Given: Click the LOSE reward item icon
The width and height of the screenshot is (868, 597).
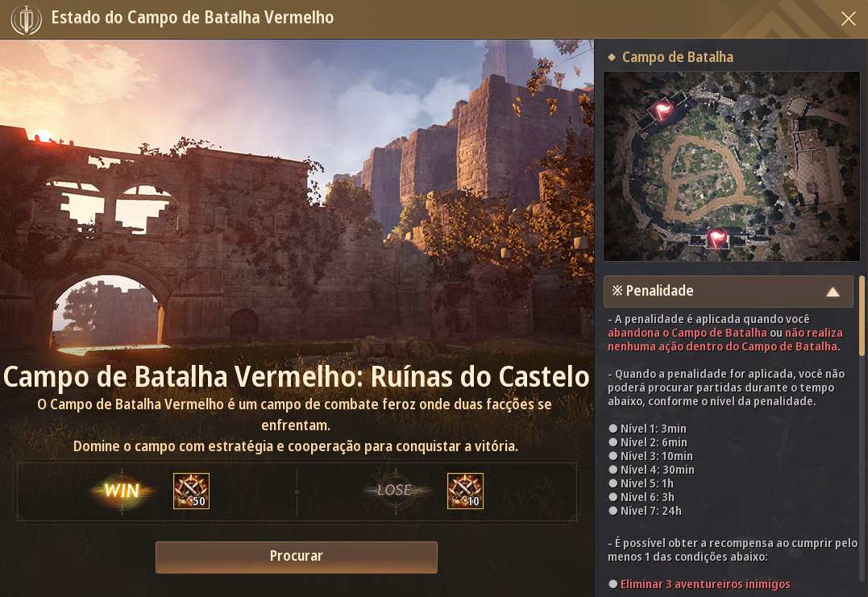Looking at the screenshot, I should [x=465, y=491].
